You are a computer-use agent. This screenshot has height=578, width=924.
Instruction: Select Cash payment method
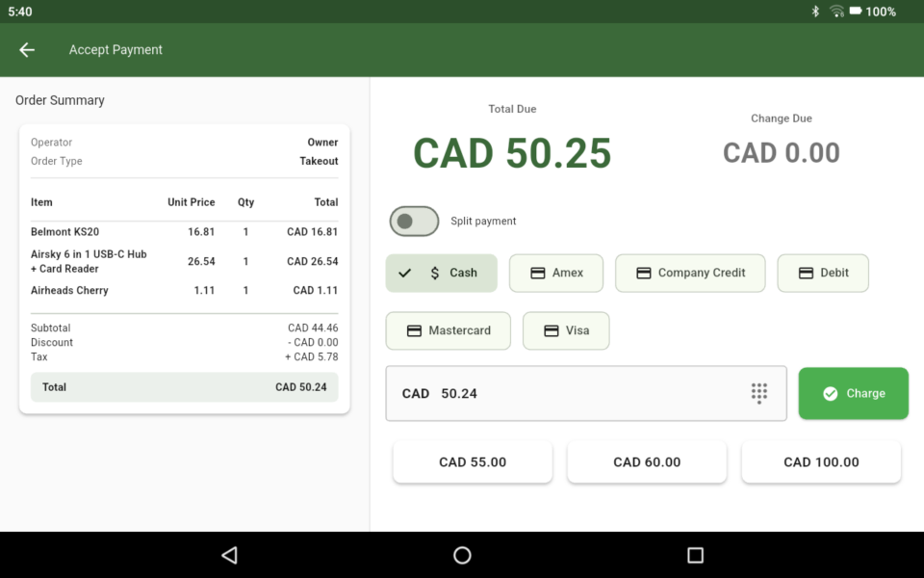pos(442,273)
